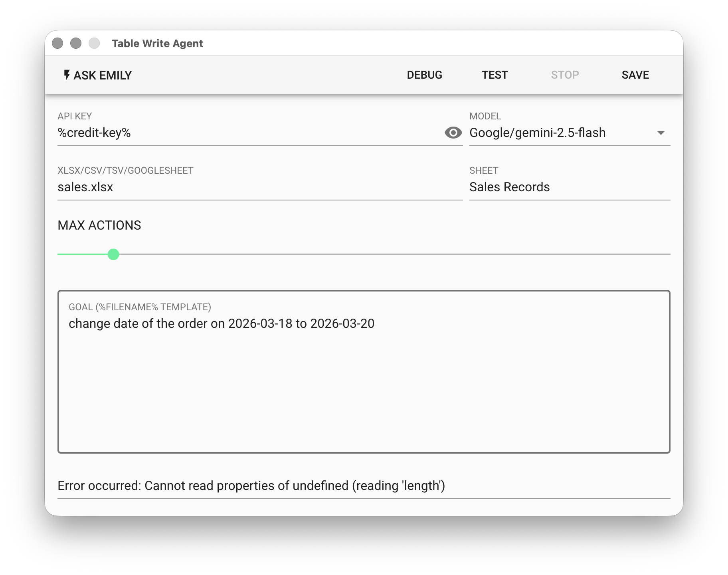Run the agent with the TEST button
This screenshot has width=728, height=575.
tap(495, 75)
